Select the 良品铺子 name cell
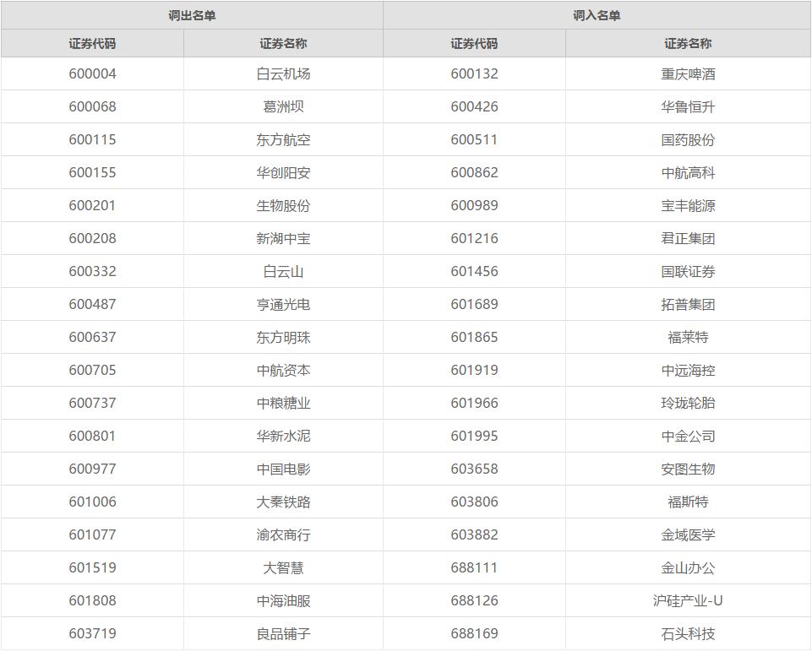812x651 pixels. click(x=283, y=634)
